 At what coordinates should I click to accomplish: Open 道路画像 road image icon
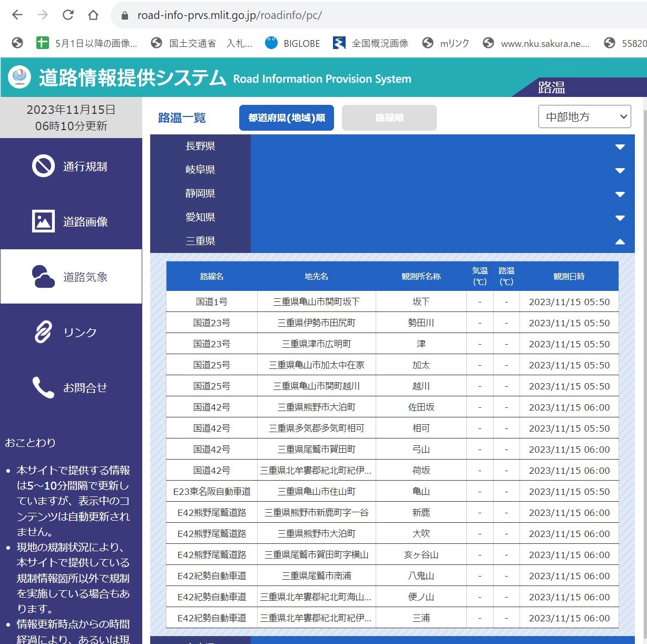pyautogui.click(x=43, y=221)
